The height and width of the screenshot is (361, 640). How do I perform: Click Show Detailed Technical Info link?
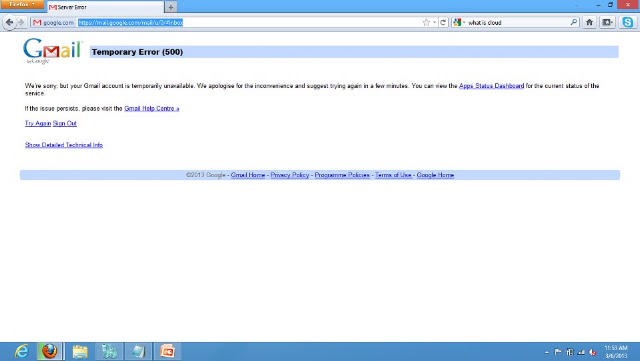click(64, 145)
